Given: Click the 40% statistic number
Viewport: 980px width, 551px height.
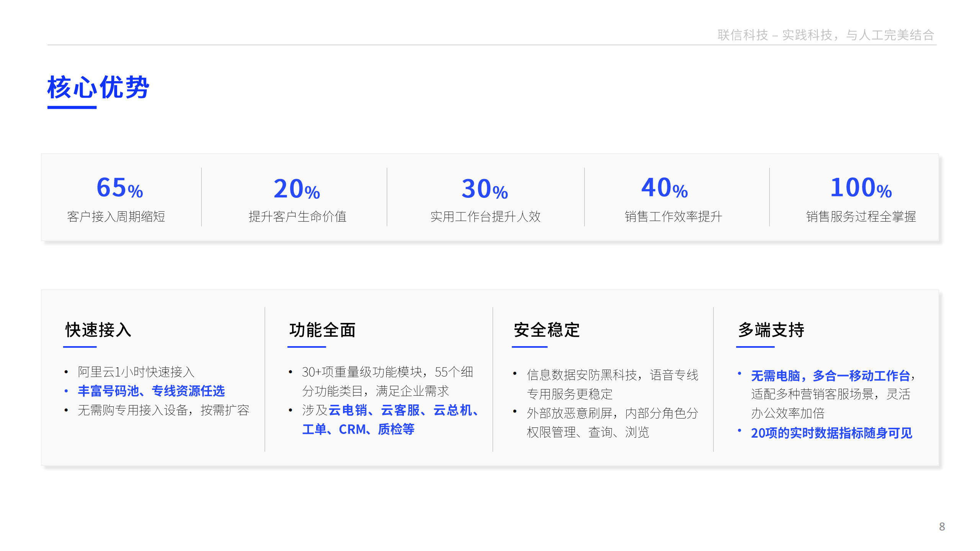Looking at the screenshot, I should [665, 188].
